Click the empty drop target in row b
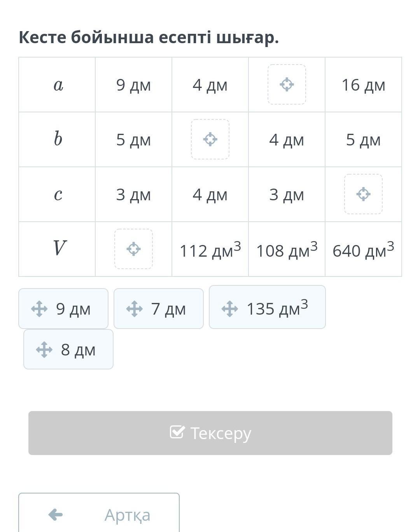Viewport: 420px width, 532px height. click(x=210, y=139)
